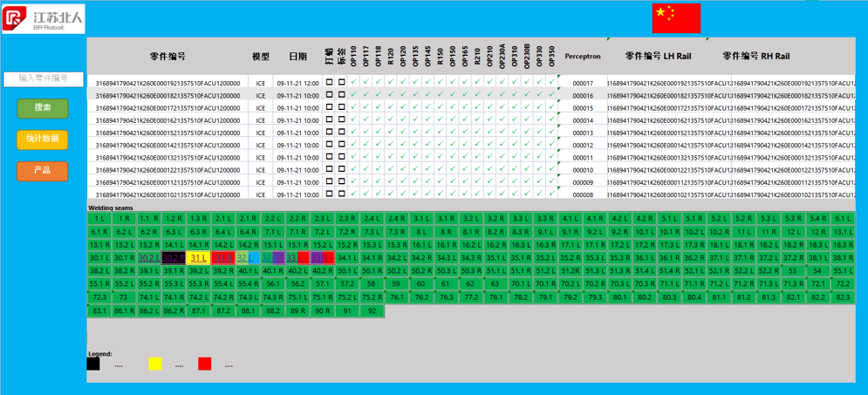The width and height of the screenshot is (868, 395).
Task: Focus the 输入零件编号 part number input field
Action: point(44,78)
